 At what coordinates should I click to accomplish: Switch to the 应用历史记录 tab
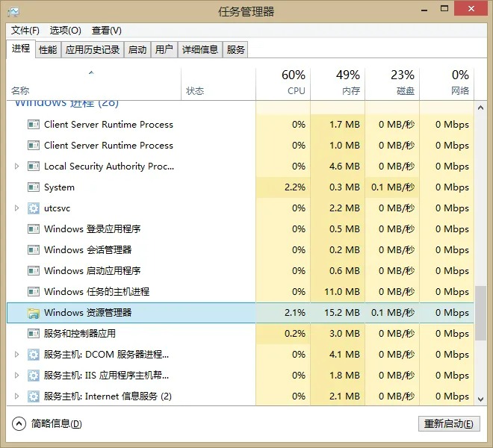(93, 50)
